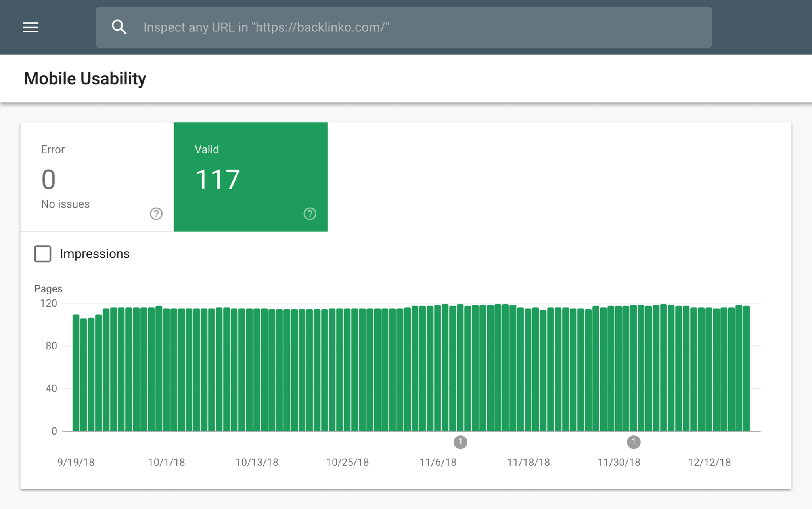
Task: Click the Valid card's circled question icon
Action: (310, 214)
